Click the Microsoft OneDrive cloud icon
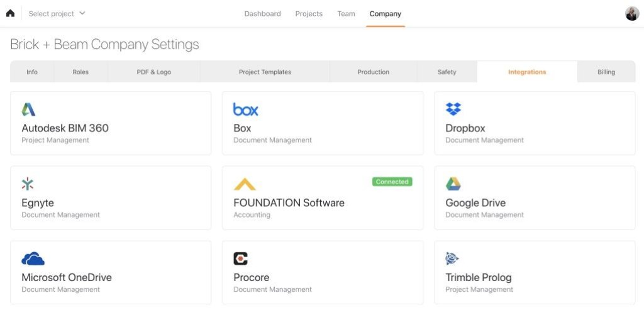The width and height of the screenshot is (644, 315). click(x=33, y=259)
